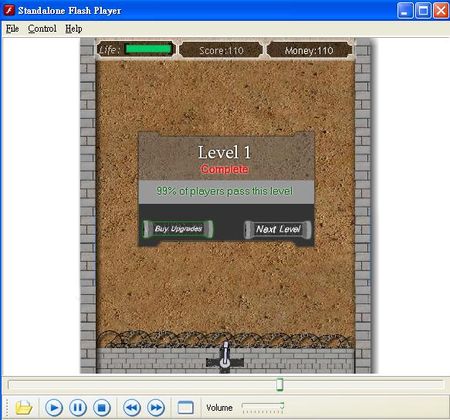Image resolution: width=450 pixels, height=420 pixels.
Task: Click the Volume label
Action: tap(219, 408)
